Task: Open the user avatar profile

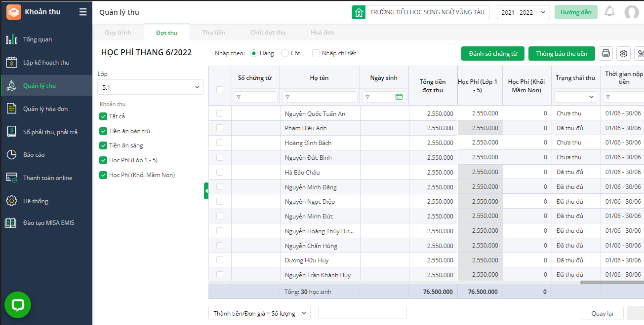Action: pos(631,12)
